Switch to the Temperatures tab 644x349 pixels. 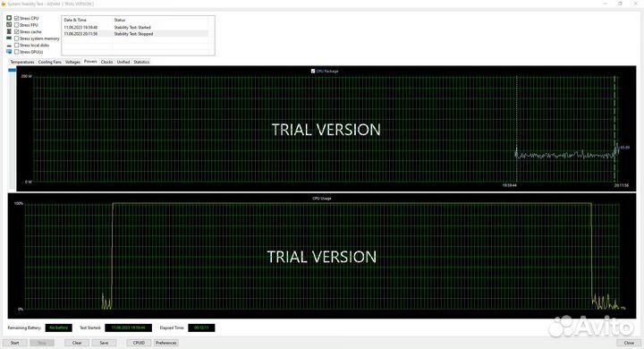(x=22, y=62)
